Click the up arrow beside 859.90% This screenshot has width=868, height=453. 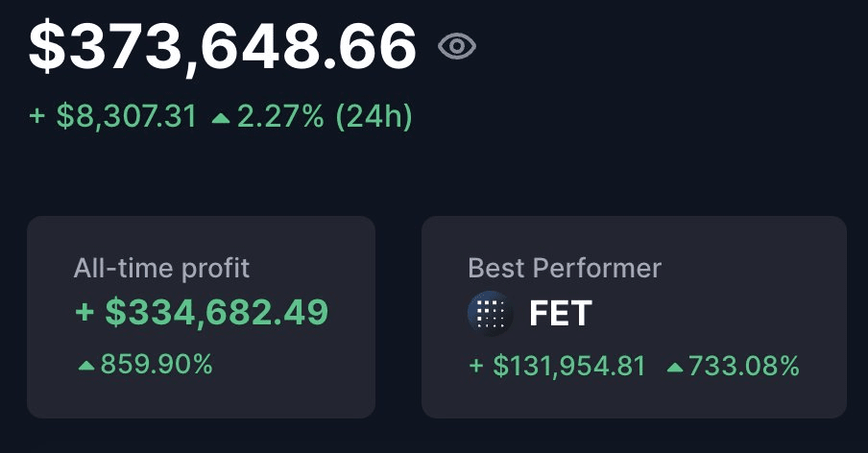[x=86, y=366]
